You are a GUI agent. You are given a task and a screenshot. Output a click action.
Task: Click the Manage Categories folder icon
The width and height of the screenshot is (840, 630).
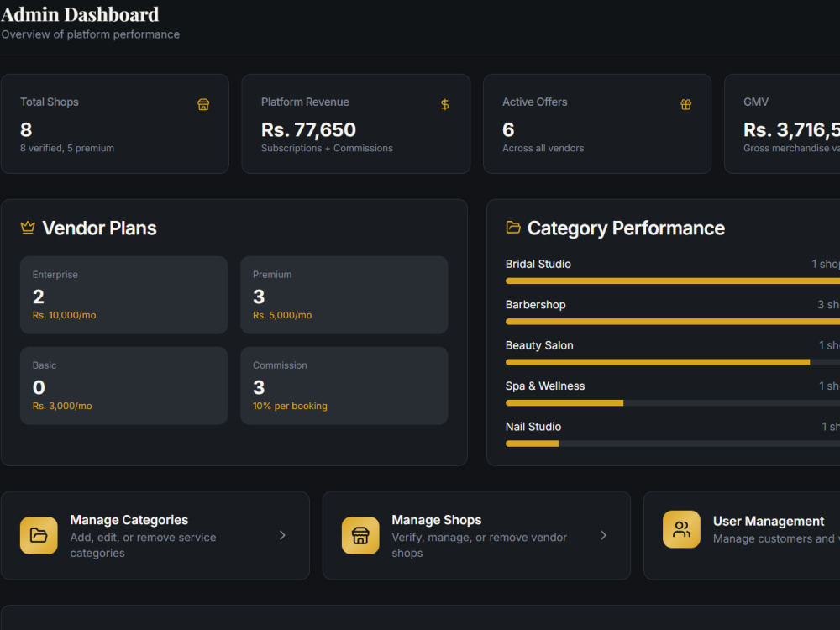click(39, 535)
